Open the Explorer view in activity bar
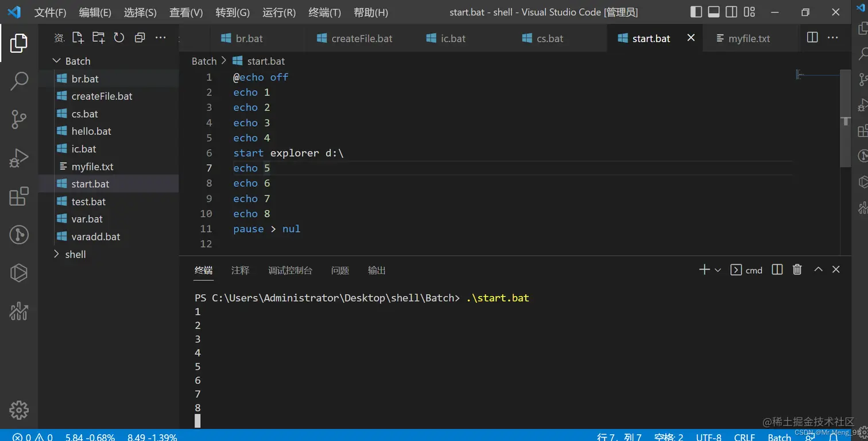The image size is (868, 441). point(18,43)
